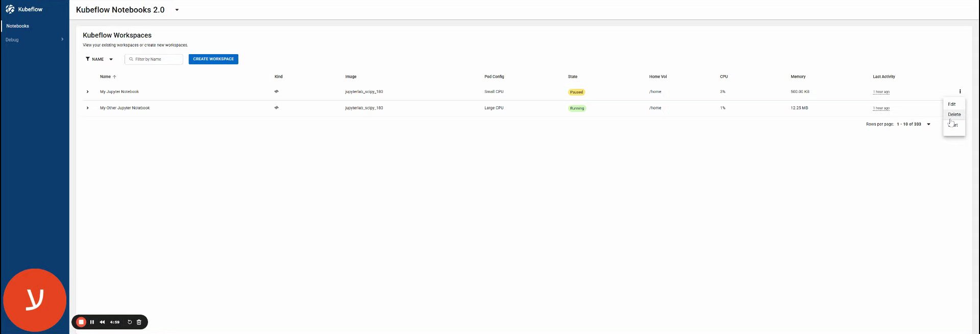Click the 500.00 KB memory value

[800, 92]
